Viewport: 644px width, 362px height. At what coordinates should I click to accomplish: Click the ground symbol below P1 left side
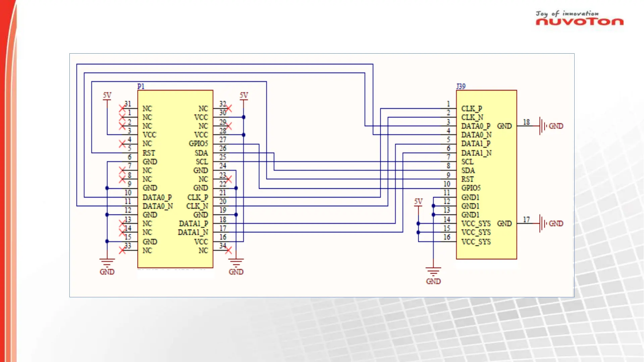[x=107, y=266]
